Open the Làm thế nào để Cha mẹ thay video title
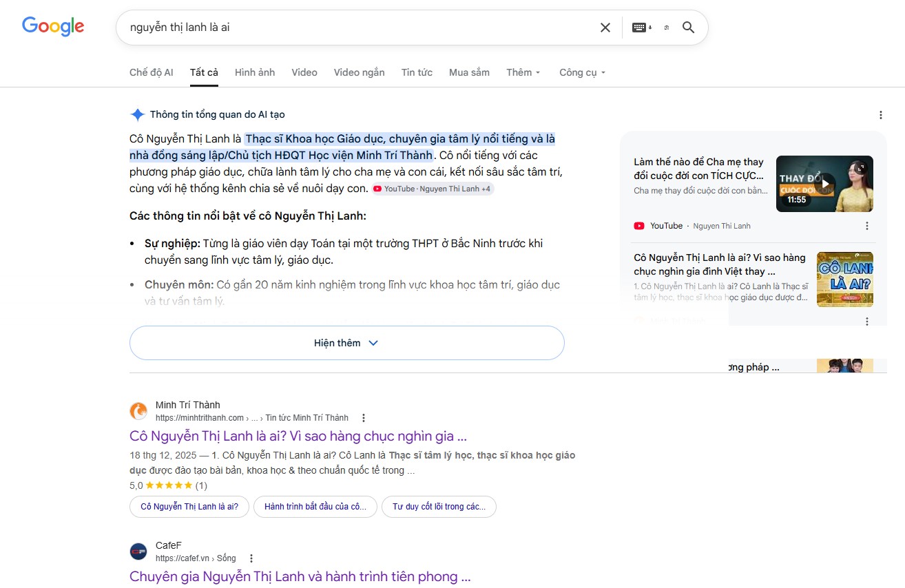The image size is (905, 588). tap(699, 169)
